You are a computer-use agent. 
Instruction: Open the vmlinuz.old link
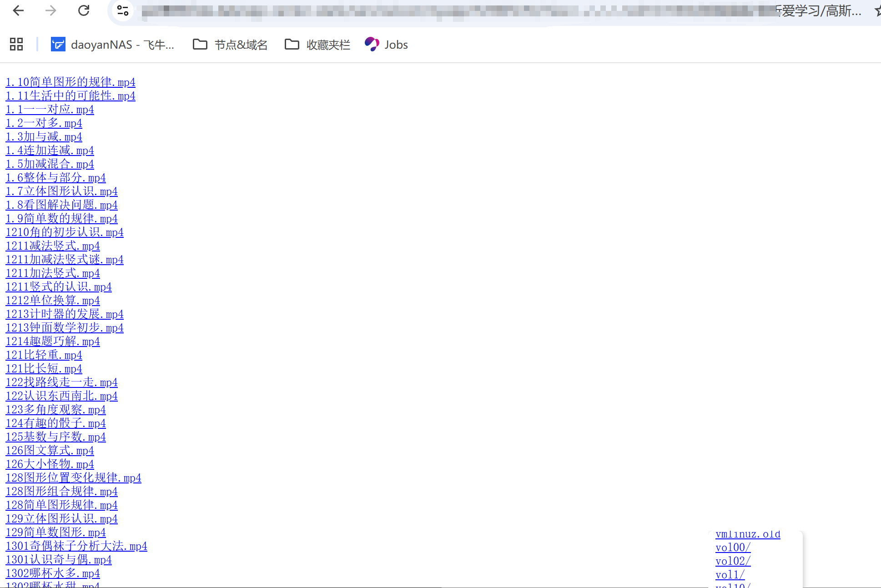[x=747, y=533]
